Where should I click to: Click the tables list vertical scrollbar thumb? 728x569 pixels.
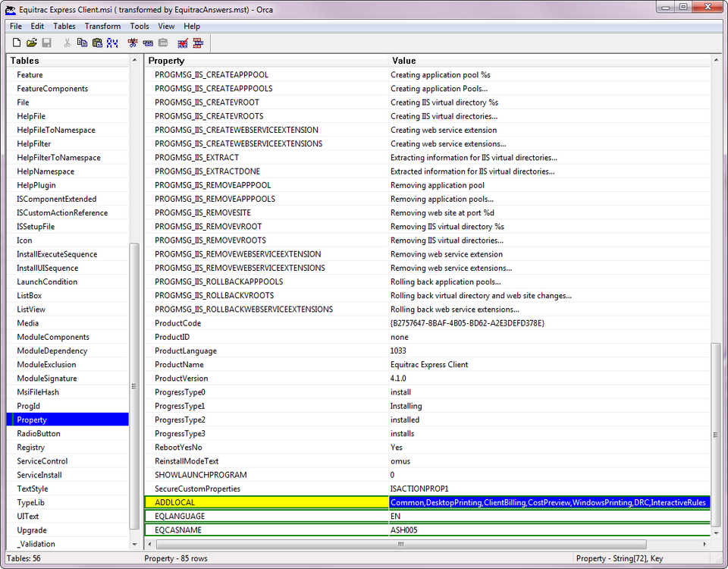click(134, 386)
